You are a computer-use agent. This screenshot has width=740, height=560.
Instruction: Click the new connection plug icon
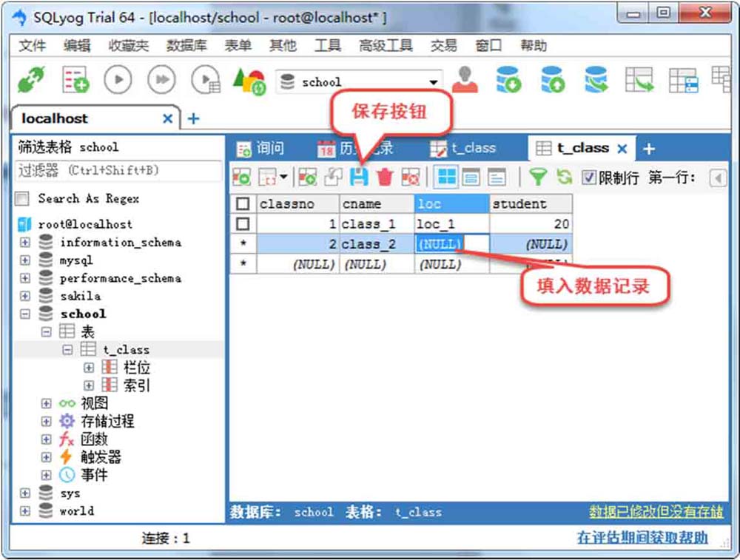tap(31, 79)
